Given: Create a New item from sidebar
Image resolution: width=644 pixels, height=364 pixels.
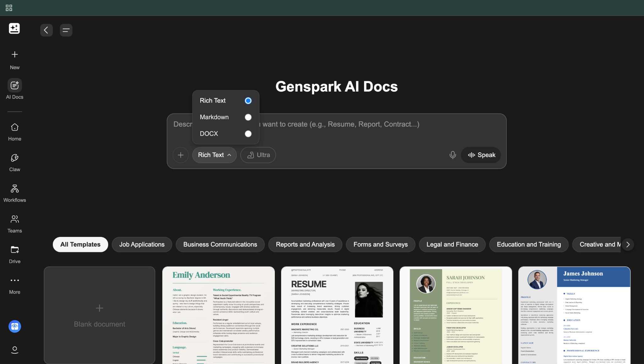Looking at the screenshot, I should point(14,60).
